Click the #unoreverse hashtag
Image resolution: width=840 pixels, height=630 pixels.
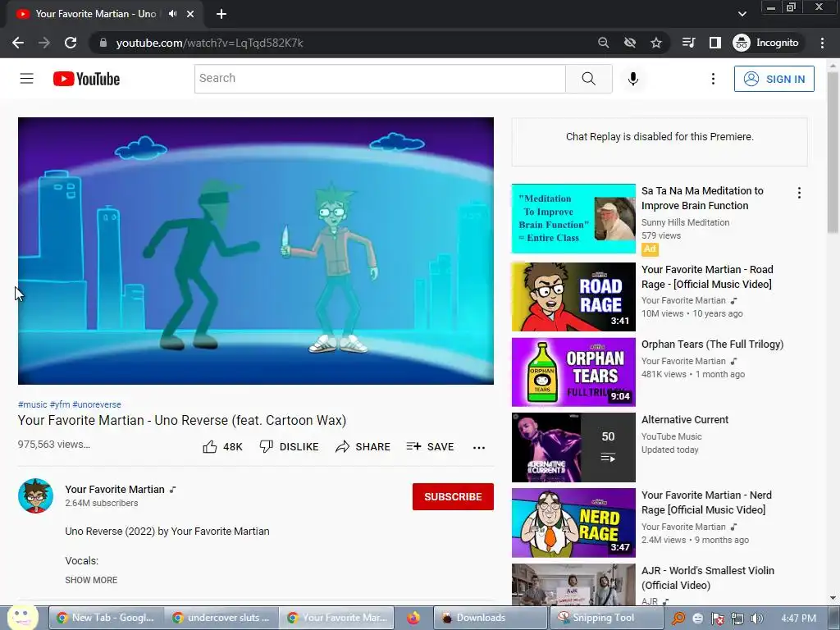pyautogui.click(x=97, y=404)
